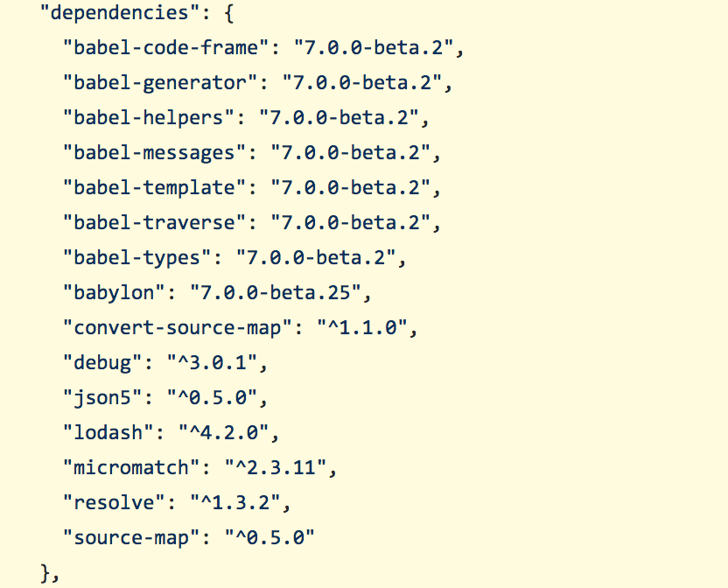Viewport: 728px width, 588px height.
Task: Click the micromatch version "^2.3.11"
Action: pyautogui.click(x=278, y=468)
